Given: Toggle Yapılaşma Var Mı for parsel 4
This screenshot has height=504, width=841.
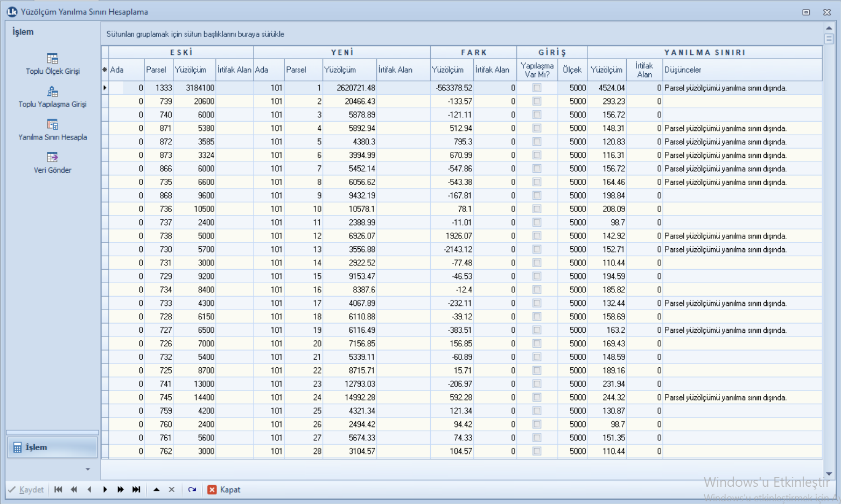Looking at the screenshot, I should tap(537, 128).
